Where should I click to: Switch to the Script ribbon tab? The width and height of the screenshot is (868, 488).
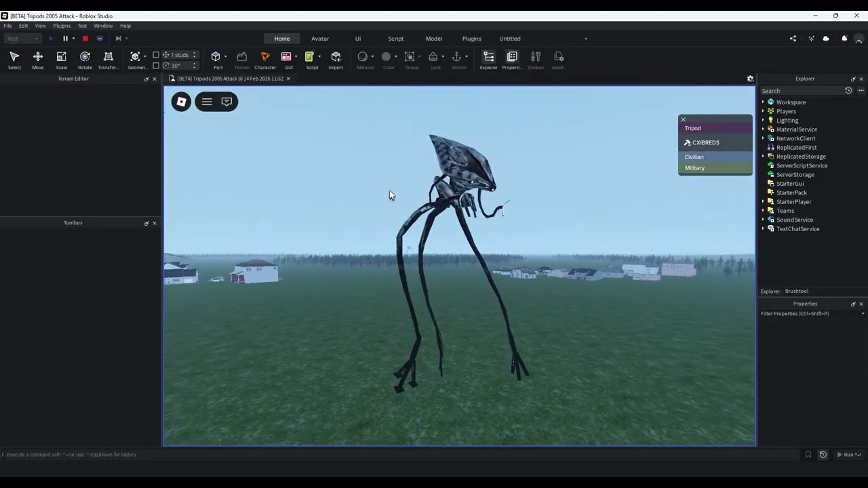(395, 39)
